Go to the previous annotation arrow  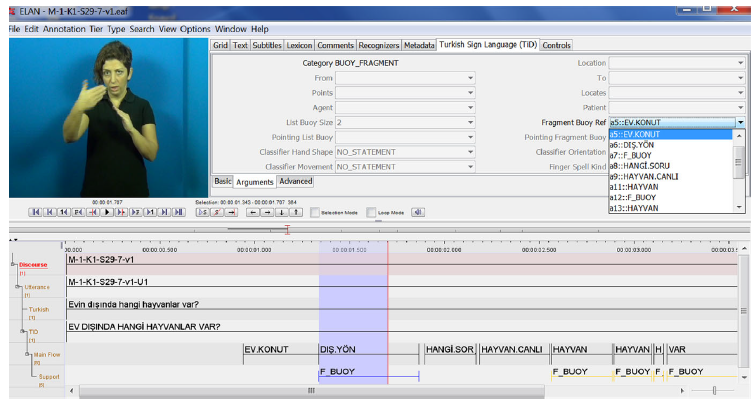253,212
